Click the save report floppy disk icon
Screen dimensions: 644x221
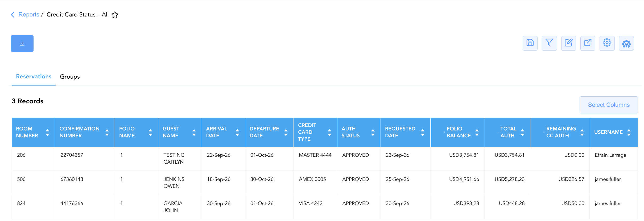tap(530, 43)
